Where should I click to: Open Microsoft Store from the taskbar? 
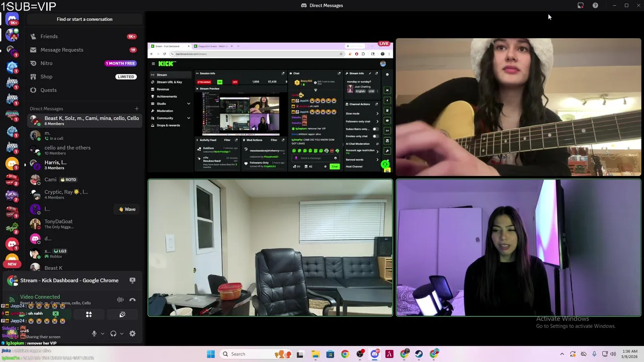coord(330,354)
